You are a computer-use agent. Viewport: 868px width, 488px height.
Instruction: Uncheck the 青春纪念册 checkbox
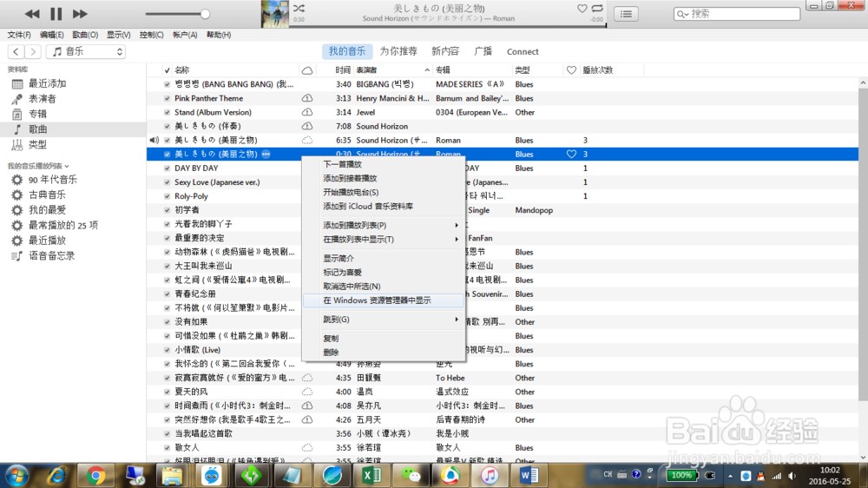coord(168,294)
